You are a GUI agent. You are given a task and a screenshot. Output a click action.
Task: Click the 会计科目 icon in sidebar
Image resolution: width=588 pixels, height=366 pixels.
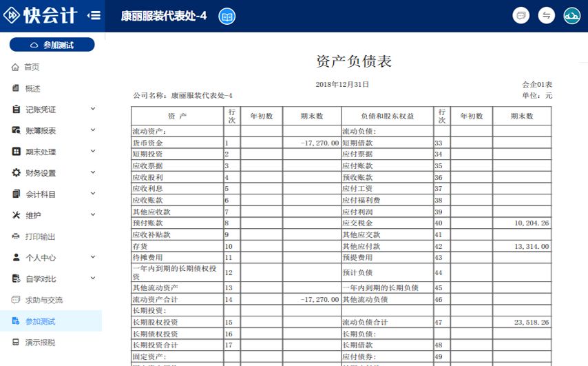coord(16,194)
